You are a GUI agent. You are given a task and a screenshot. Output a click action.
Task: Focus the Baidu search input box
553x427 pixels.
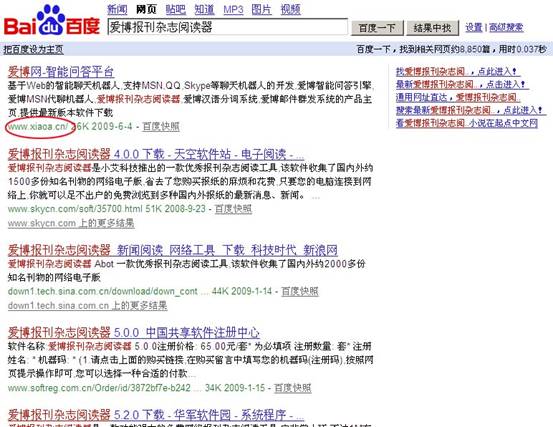pos(227,27)
